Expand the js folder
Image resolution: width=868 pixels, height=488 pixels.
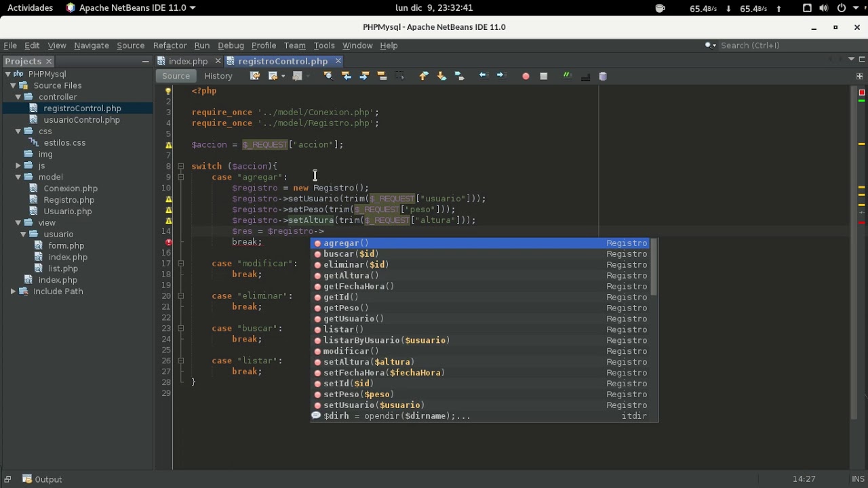pyautogui.click(x=18, y=165)
